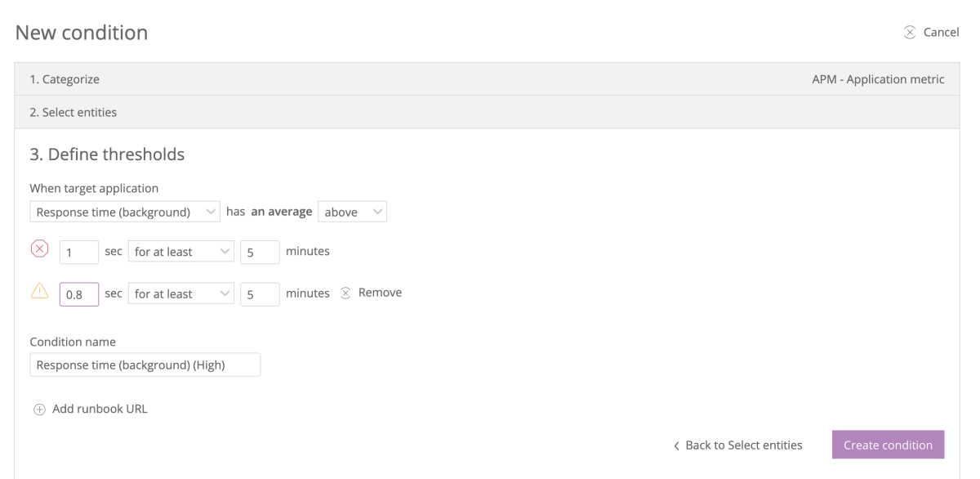
Task: Open warning threshold 'for at least' dropdown
Action: pyautogui.click(x=181, y=294)
